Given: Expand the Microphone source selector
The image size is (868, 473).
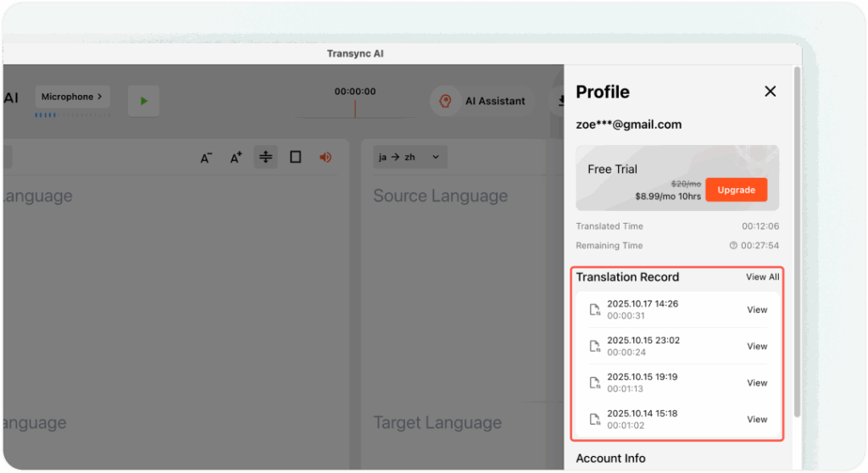Looking at the screenshot, I should 72,97.
